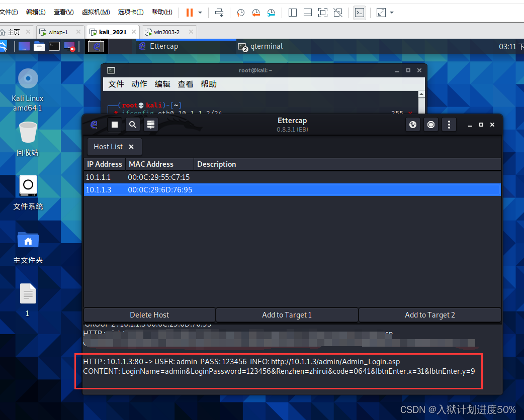Screen dimensions: 524x420
Task: Click the Add to Target 2 button
Action: (430, 315)
